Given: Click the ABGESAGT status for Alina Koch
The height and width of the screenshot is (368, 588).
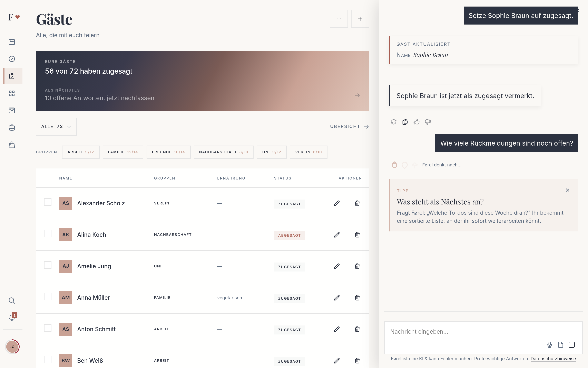Looking at the screenshot, I should tap(289, 235).
